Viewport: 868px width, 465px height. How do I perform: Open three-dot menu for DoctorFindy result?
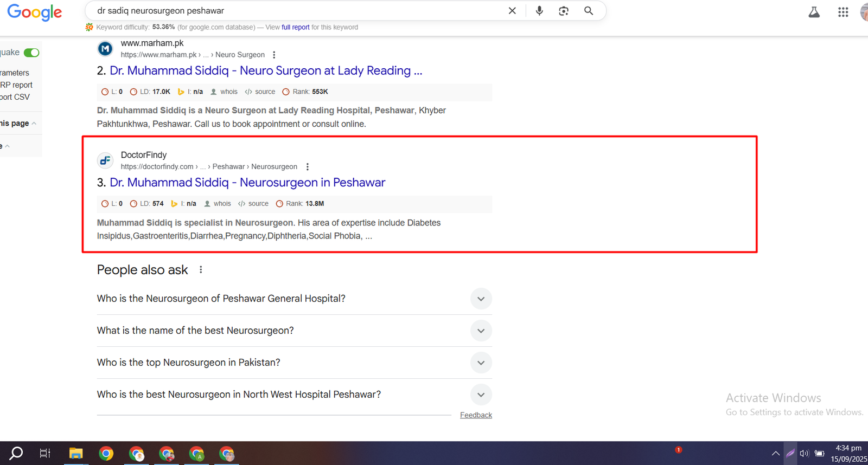(308, 167)
